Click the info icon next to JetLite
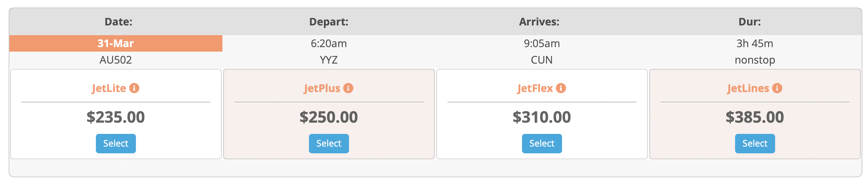Image resolution: width=868 pixels, height=181 pixels. point(134,88)
